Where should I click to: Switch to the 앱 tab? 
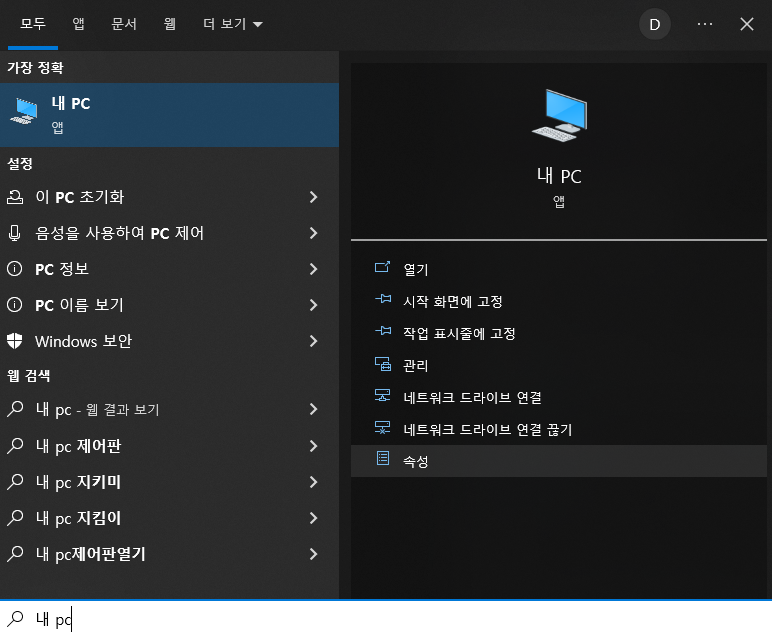coord(78,24)
